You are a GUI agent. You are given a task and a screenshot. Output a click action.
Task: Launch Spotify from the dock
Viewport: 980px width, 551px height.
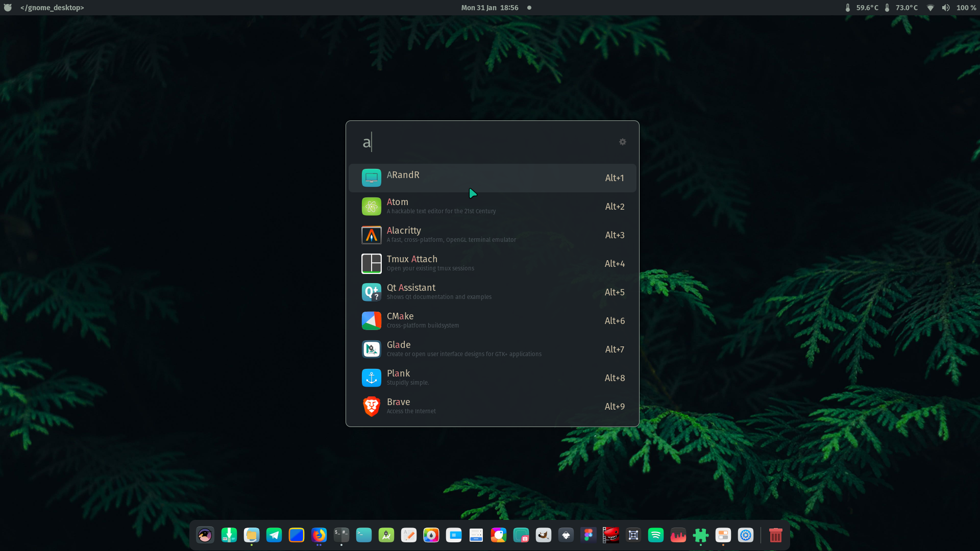point(656,535)
